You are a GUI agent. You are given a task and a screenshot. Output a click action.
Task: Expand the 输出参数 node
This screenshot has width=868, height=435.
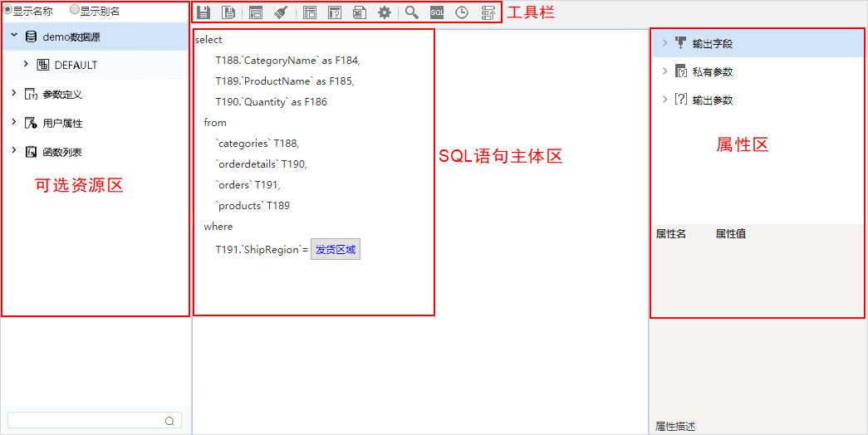pyautogui.click(x=664, y=99)
